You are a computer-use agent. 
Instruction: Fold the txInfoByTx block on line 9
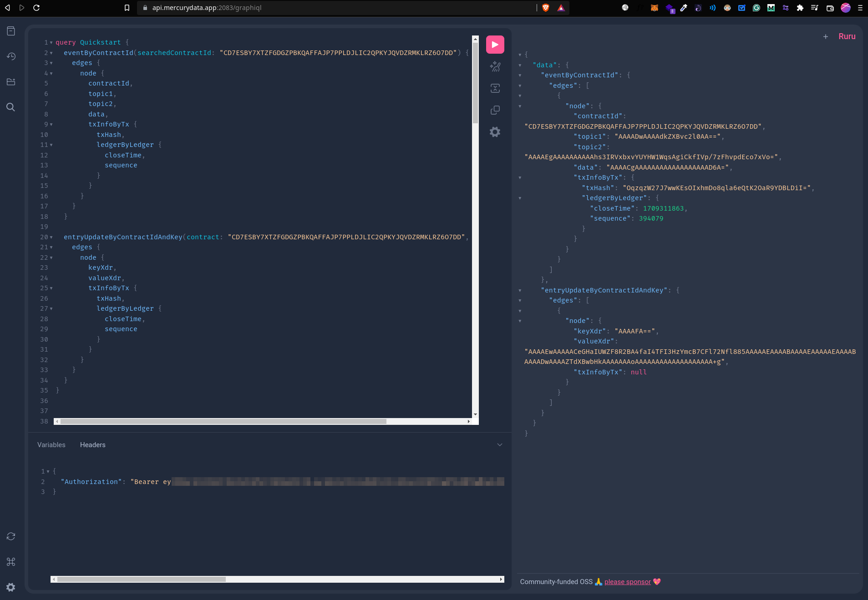pos(51,125)
